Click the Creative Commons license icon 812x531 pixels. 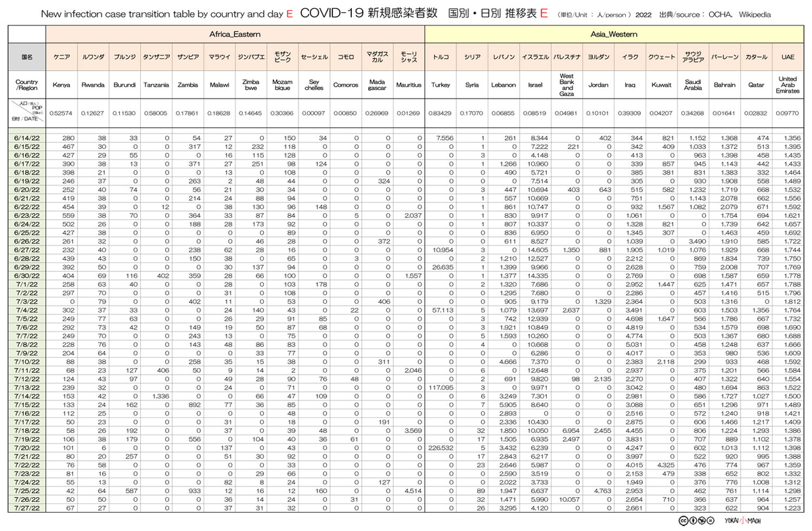click(x=696, y=520)
